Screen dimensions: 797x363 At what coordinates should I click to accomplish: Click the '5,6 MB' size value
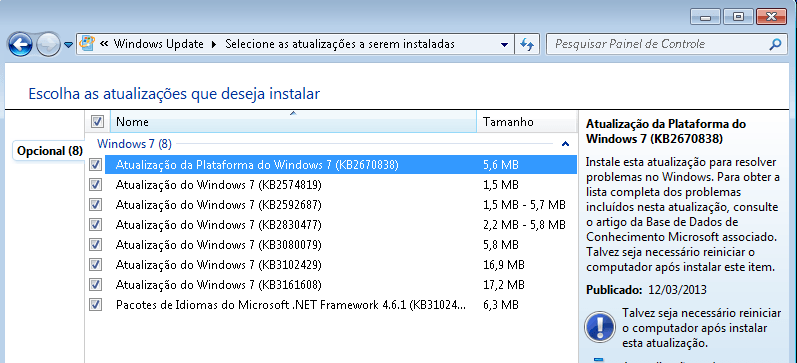click(x=501, y=165)
